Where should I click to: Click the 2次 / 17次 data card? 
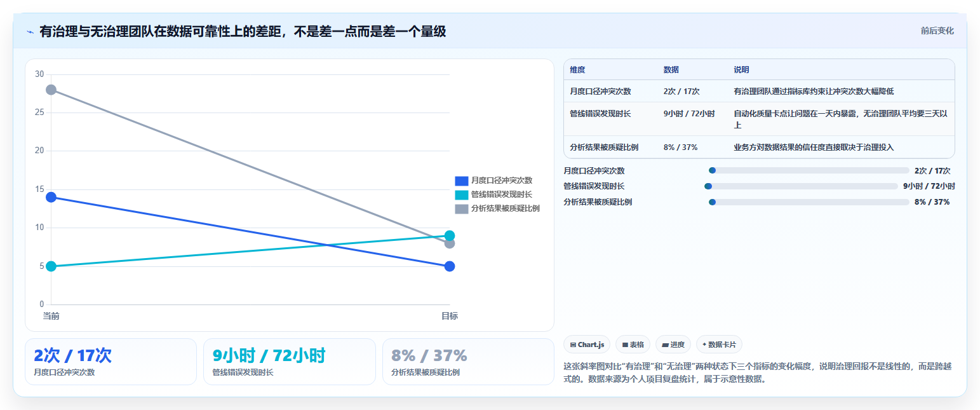pyautogui.click(x=111, y=362)
